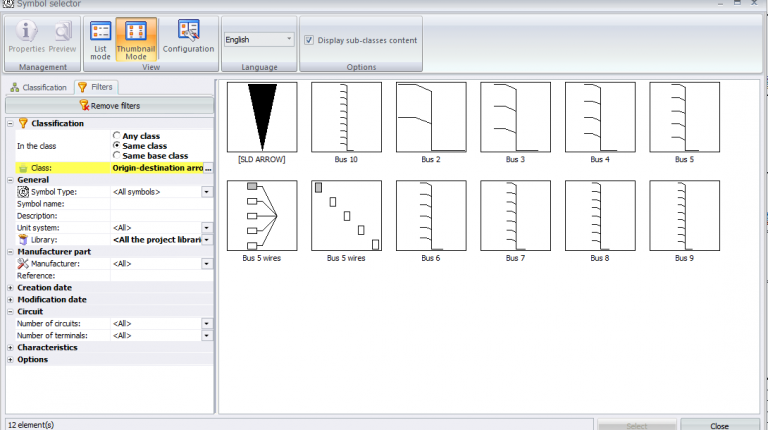The height and width of the screenshot is (430, 768).
Task: Collapse the Manufacturer part section
Action: [x=10, y=252]
